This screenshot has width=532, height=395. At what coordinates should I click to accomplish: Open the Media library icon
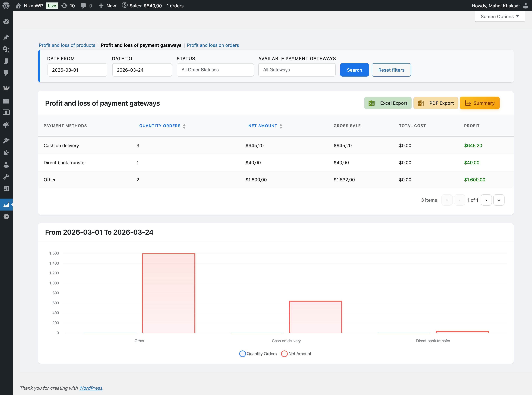(x=6, y=49)
